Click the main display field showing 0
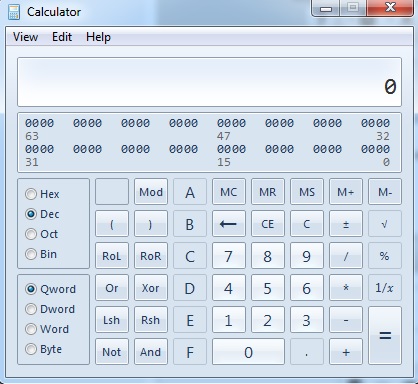 [209, 82]
